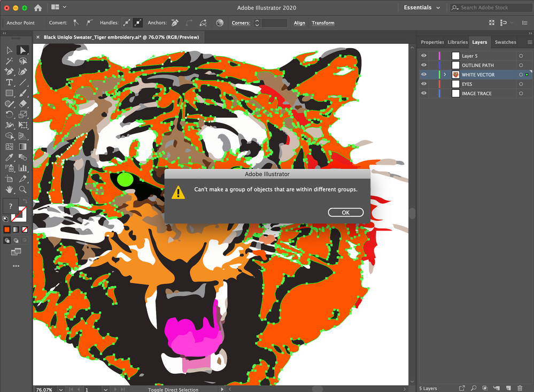Choose the Rotate tool
The width and height of the screenshot is (534, 392).
[x=9, y=114]
